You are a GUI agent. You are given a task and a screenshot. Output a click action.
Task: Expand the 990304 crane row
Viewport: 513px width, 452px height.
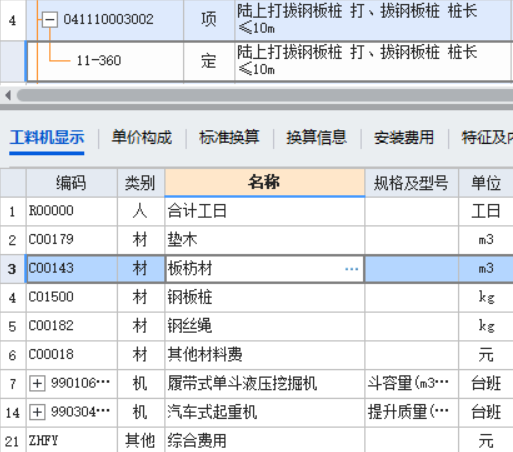click(37, 412)
